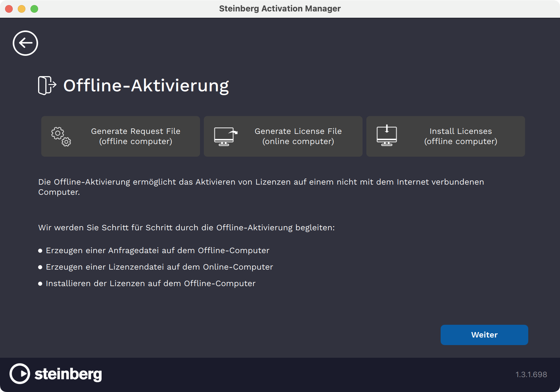Go back using the circled arrow icon

tap(25, 43)
